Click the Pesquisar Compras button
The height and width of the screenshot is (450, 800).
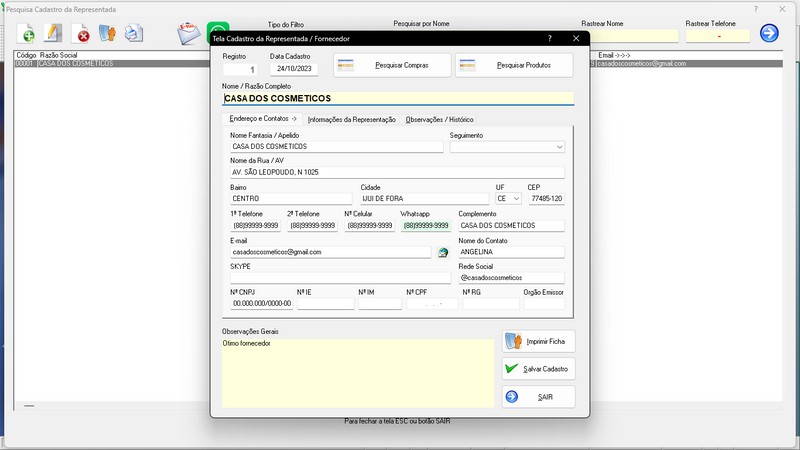click(392, 65)
